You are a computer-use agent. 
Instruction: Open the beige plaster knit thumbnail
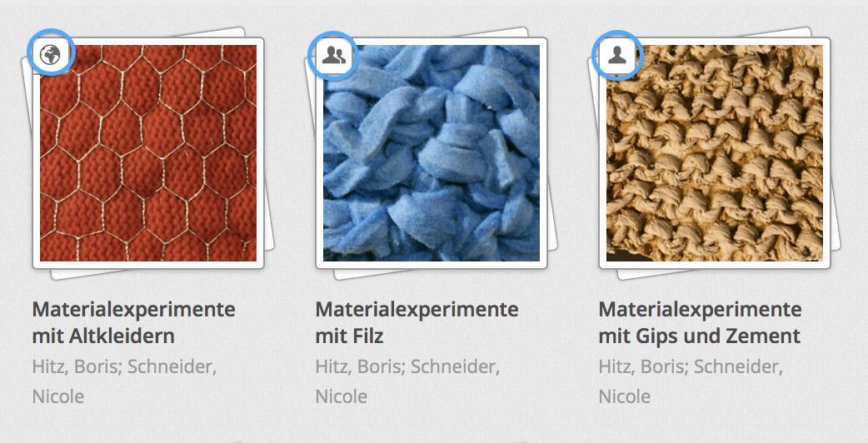(715, 153)
